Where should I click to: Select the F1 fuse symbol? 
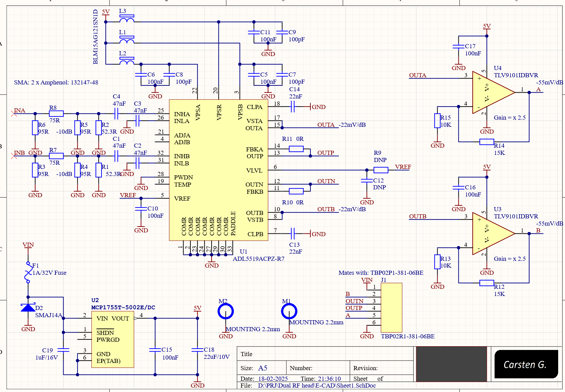coord(28,272)
